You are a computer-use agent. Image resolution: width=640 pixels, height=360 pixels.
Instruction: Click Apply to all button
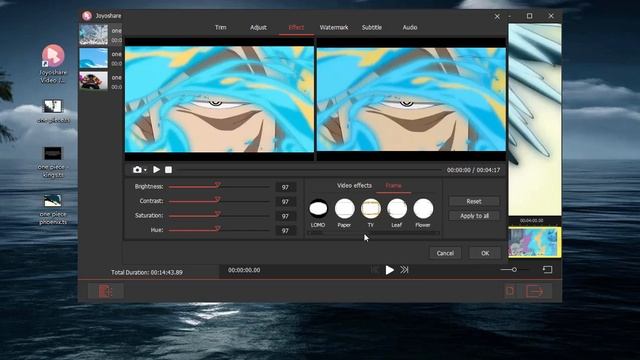[474, 216]
